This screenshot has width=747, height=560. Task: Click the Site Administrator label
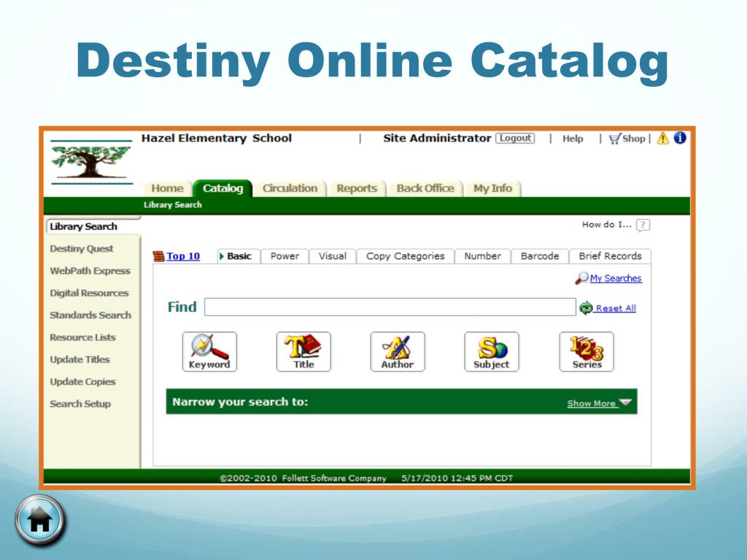437,138
